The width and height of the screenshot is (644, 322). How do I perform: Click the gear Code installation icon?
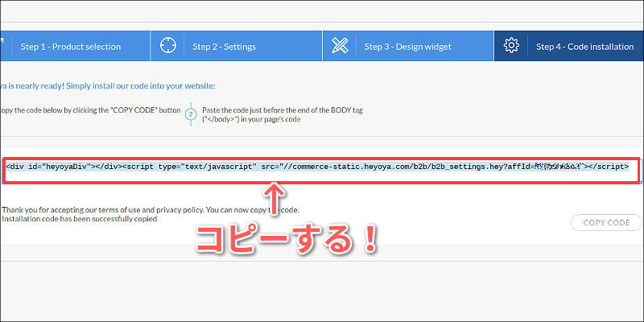[511, 46]
